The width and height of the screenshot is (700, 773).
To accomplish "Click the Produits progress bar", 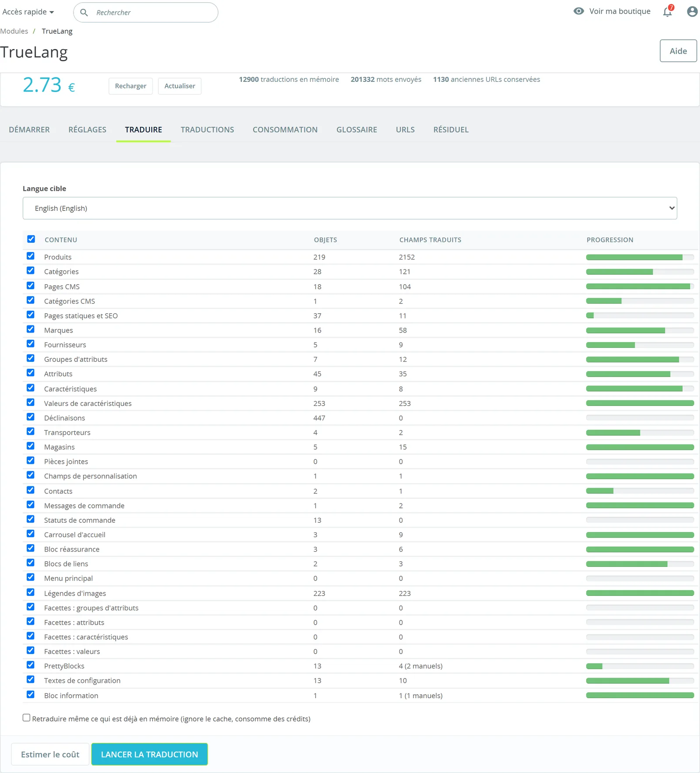I will click(x=640, y=257).
